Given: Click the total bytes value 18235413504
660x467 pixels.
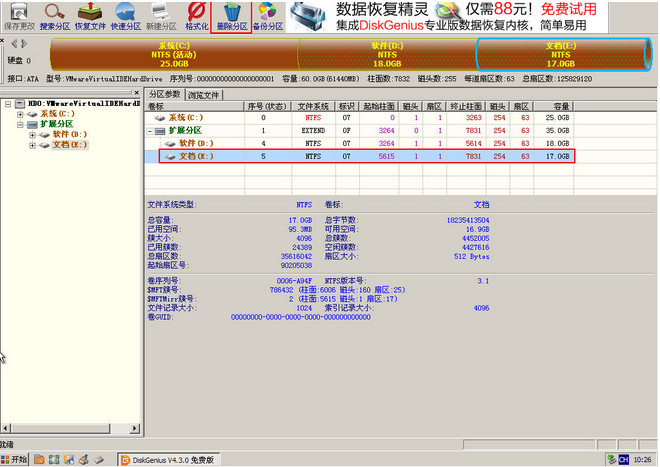Looking at the screenshot, I should (468, 220).
